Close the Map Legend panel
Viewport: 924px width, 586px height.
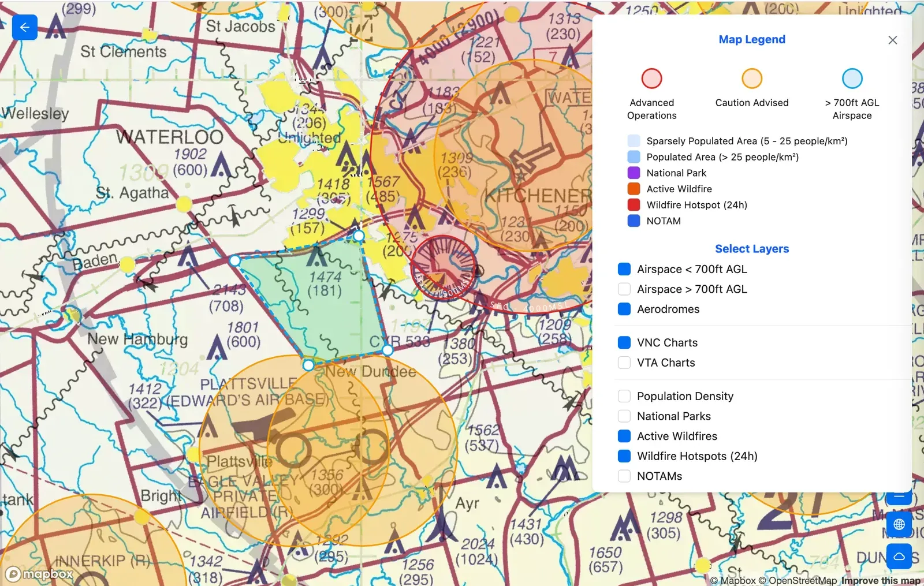coord(892,40)
